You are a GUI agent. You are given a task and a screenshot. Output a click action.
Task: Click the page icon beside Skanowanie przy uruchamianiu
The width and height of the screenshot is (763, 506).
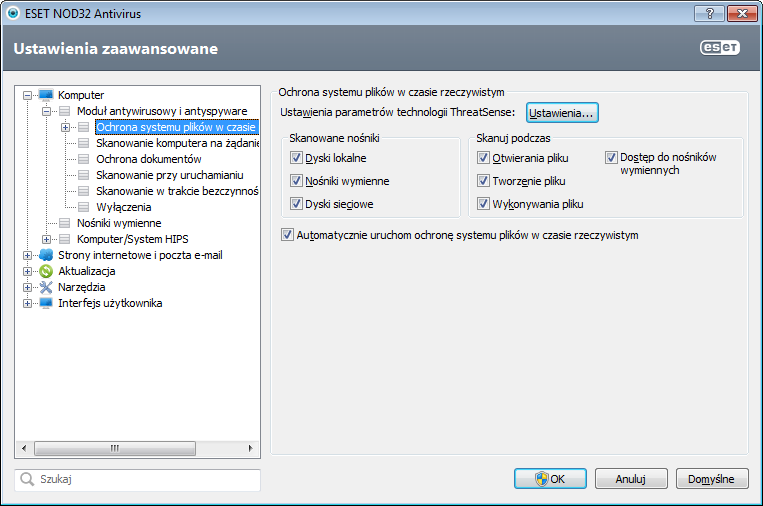[84, 175]
